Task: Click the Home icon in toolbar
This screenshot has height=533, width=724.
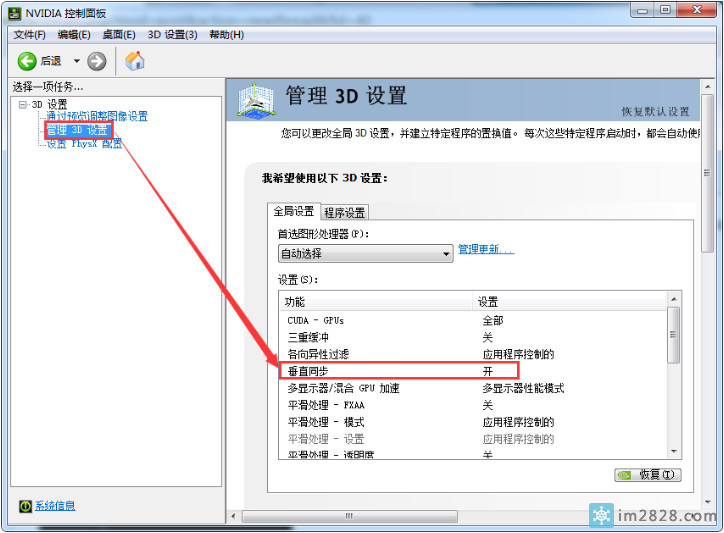Action: 135,61
